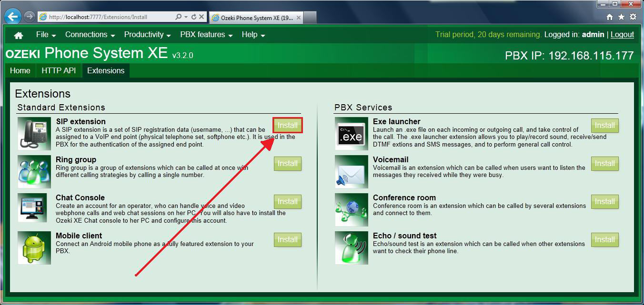Viewport: 644px width, 305px height.
Task: Click the SIP extension title
Action: coord(80,121)
